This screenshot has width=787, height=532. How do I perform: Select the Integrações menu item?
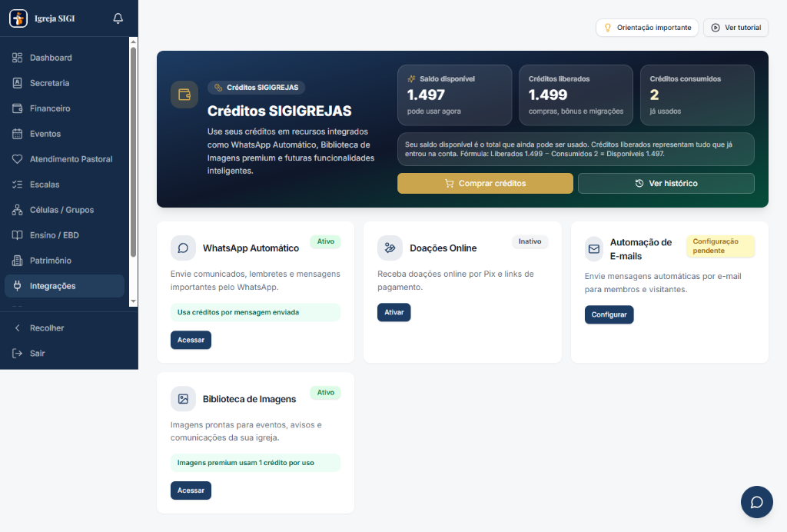pyautogui.click(x=65, y=285)
